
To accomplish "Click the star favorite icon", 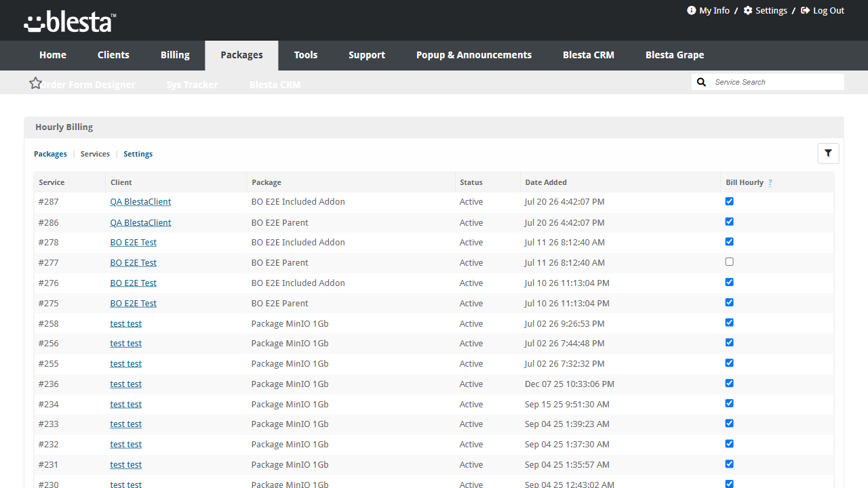I will pyautogui.click(x=36, y=83).
